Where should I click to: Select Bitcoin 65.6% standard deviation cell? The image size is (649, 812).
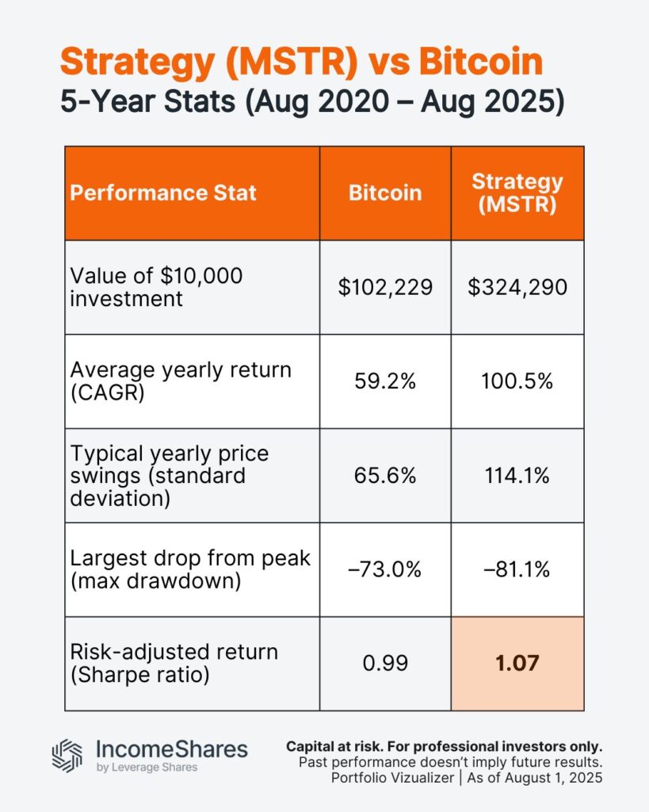point(385,476)
